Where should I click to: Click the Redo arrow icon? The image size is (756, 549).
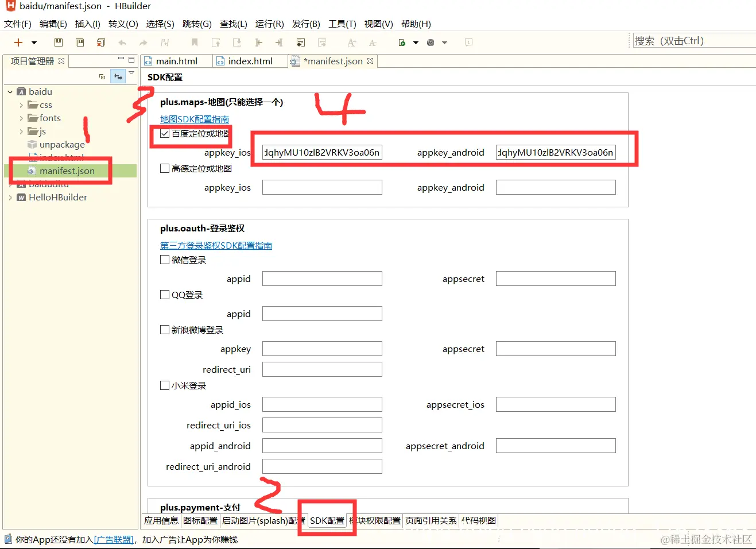(144, 42)
